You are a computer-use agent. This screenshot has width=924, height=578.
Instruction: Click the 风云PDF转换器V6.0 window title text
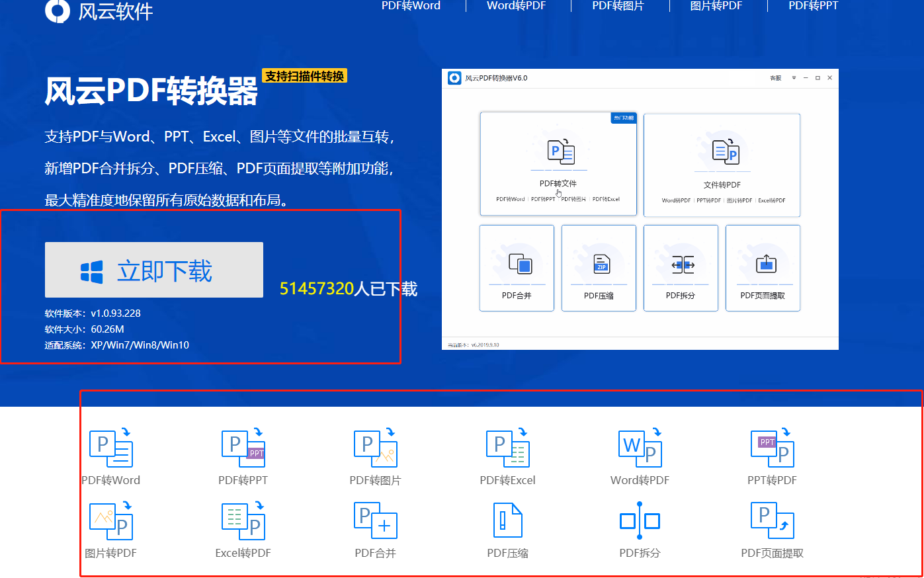pos(496,78)
